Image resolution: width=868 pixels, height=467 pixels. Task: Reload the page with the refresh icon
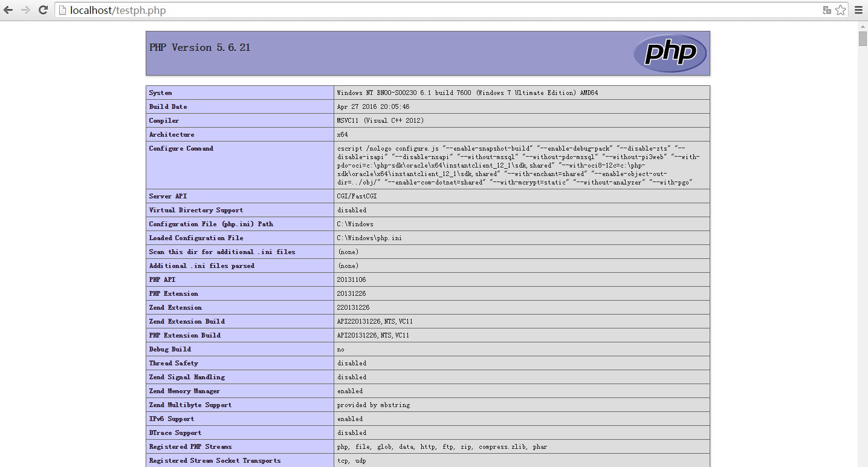coord(43,10)
